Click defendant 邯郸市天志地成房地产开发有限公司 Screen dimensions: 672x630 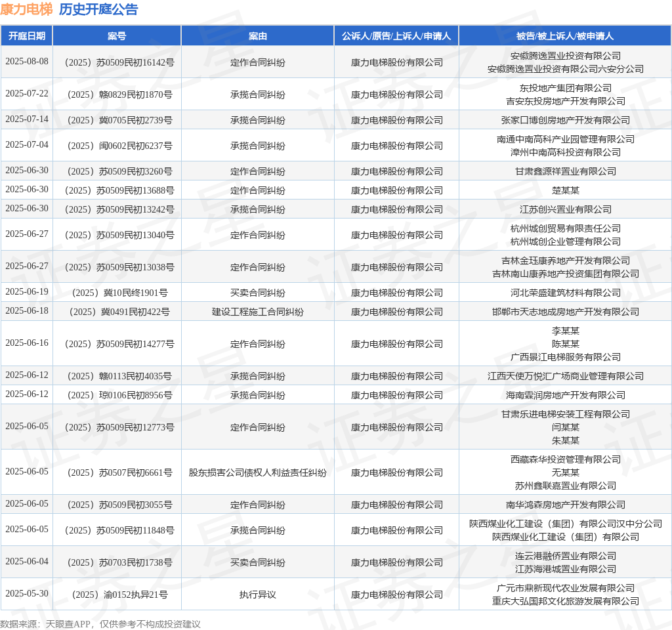[x=565, y=312]
